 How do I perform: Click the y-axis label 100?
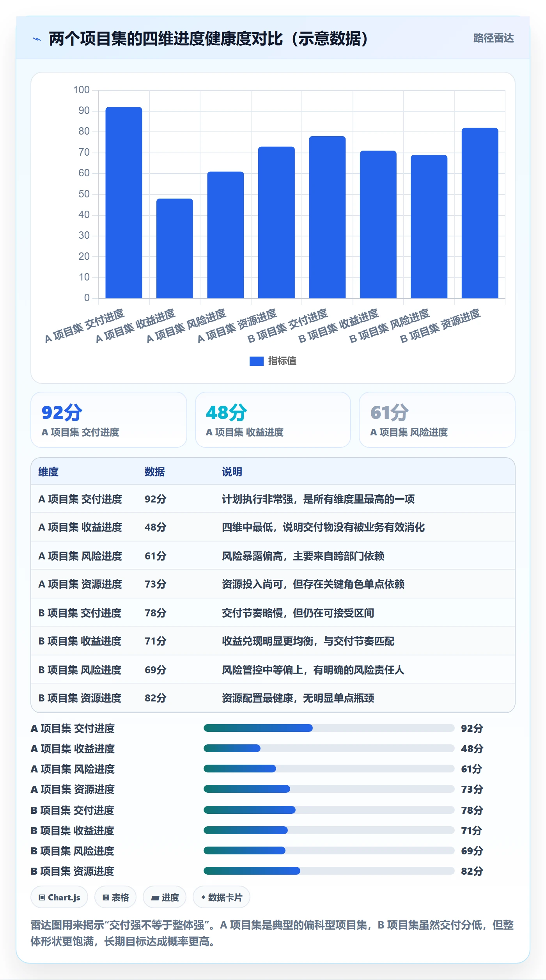[82, 90]
